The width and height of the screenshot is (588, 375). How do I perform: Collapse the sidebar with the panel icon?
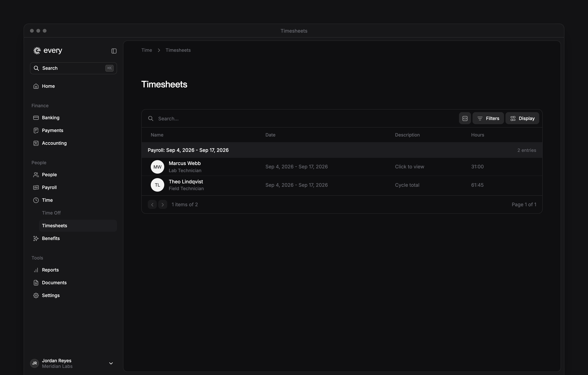pyautogui.click(x=114, y=51)
